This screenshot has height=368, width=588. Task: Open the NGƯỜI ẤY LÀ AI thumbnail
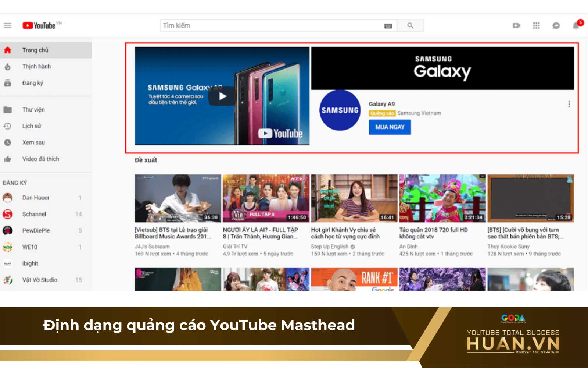click(x=266, y=198)
